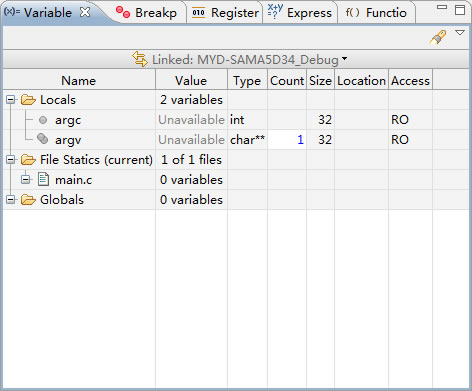Open the view menu triangle

coord(460,32)
